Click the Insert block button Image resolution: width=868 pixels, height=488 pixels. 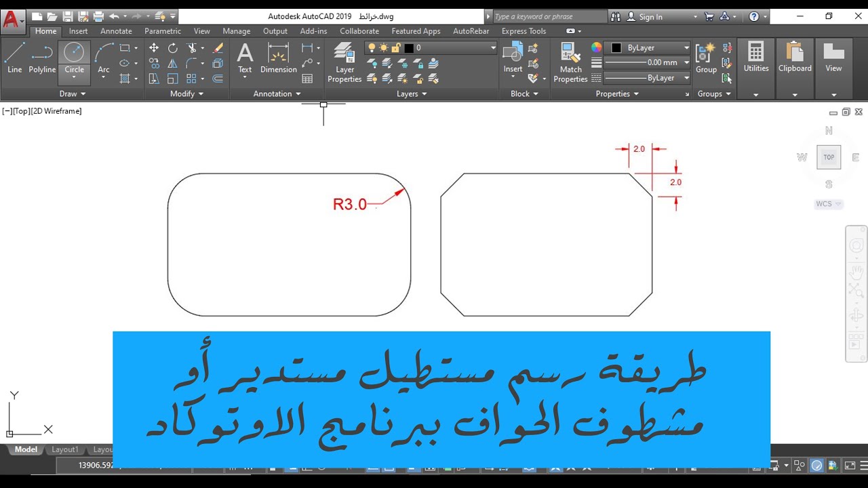(x=513, y=58)
